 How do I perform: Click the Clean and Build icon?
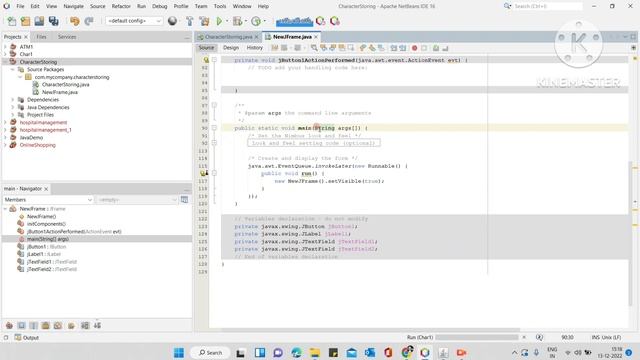[204, 21]
